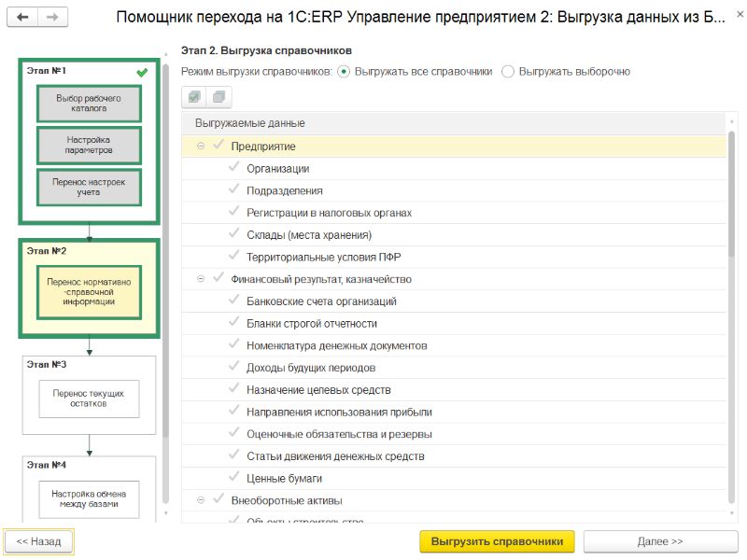Collapse the Предприятие tree group

coord(201,147)
